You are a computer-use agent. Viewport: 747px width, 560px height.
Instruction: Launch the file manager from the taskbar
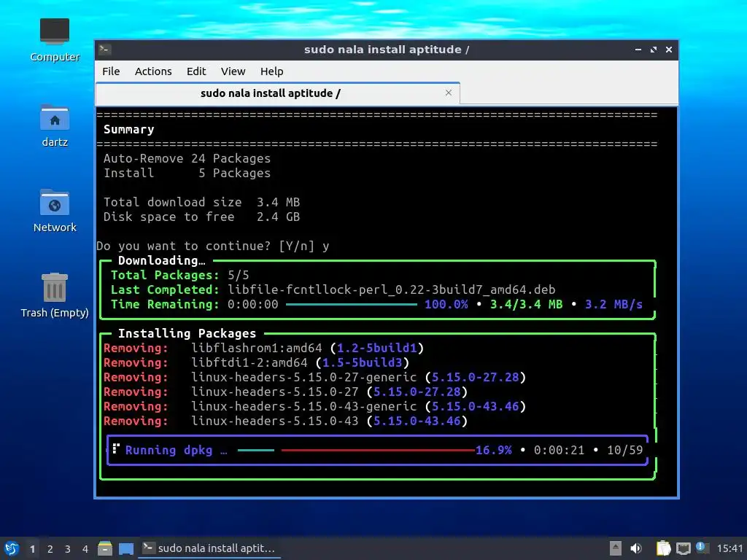pos(105,548)
